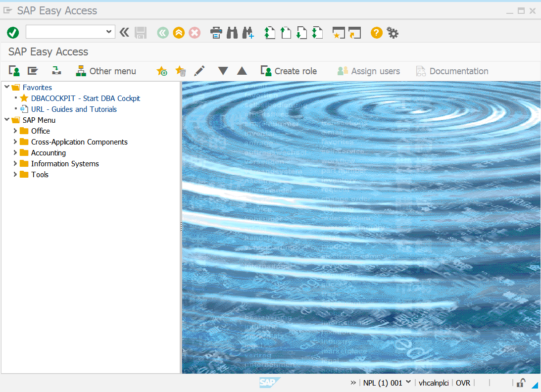Click the splitter handle between tree and image
This screenshot has height=392, width=541.
[181, 227]
